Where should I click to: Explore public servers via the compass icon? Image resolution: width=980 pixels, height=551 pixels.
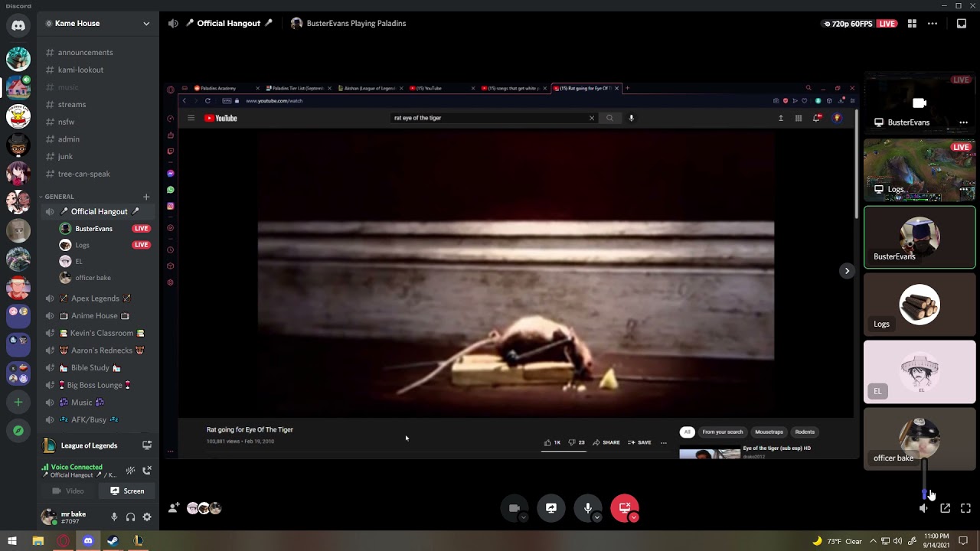[x=18, y=431]
